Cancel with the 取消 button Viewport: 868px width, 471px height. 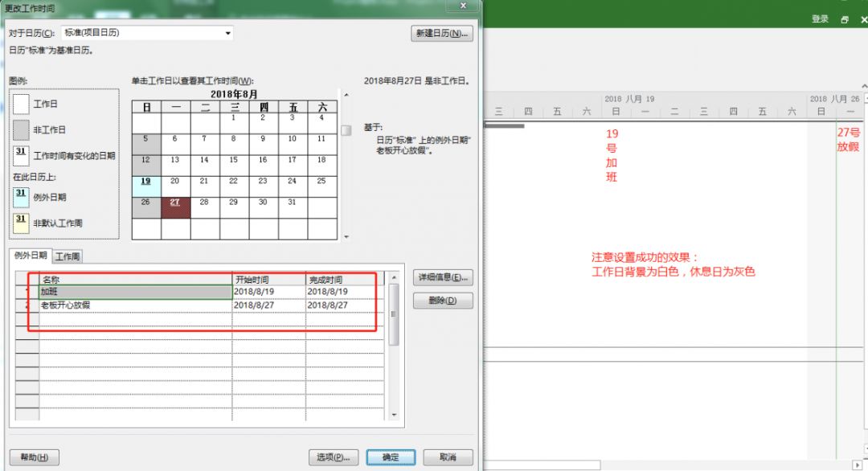(448, 457)
